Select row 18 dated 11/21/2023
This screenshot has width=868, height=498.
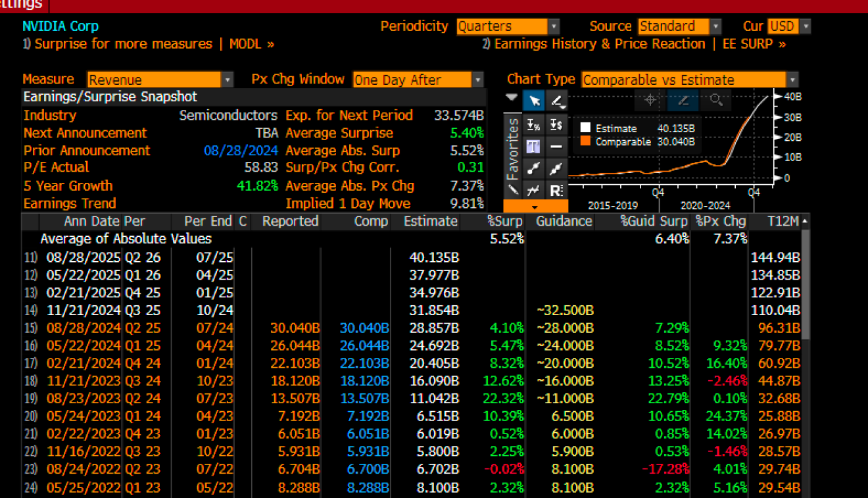412,382
